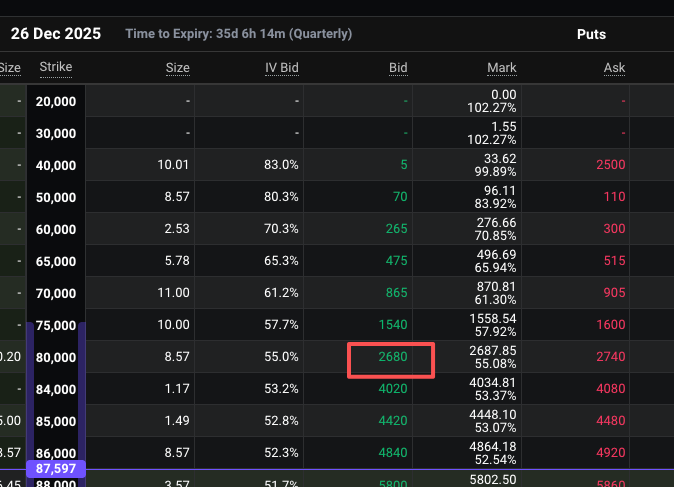Click the put size 10.01

point(173,165)
